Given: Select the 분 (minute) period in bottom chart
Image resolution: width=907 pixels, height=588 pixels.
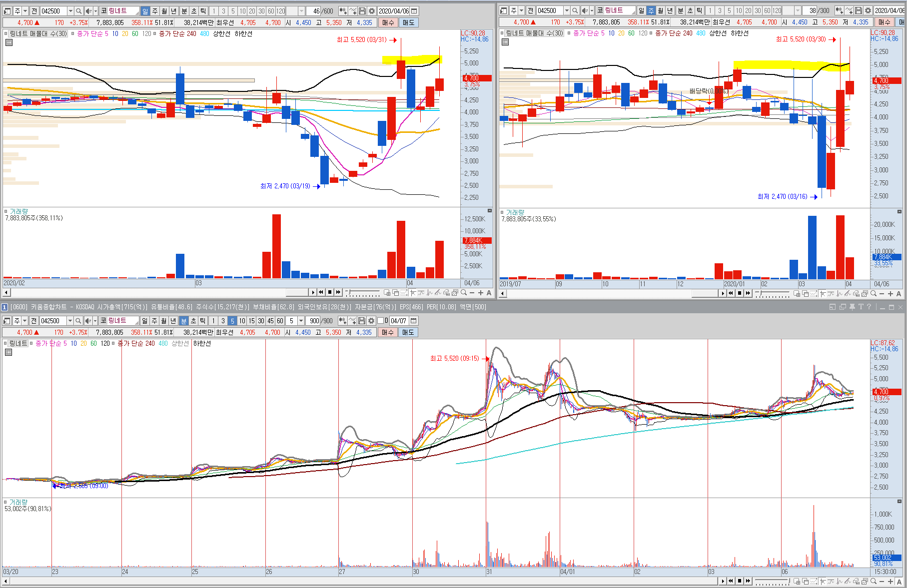Looking at the screenshot, I should (183, 321).
